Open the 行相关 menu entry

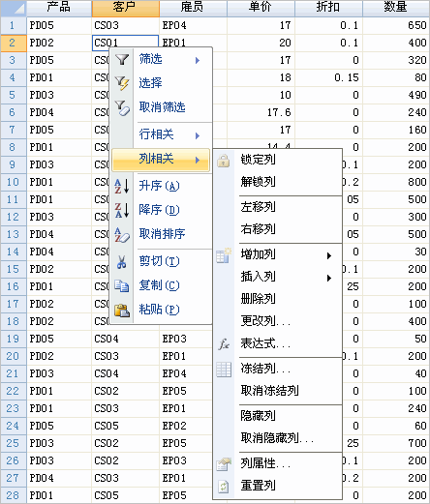pyautogui.click(x=161, y=134)
